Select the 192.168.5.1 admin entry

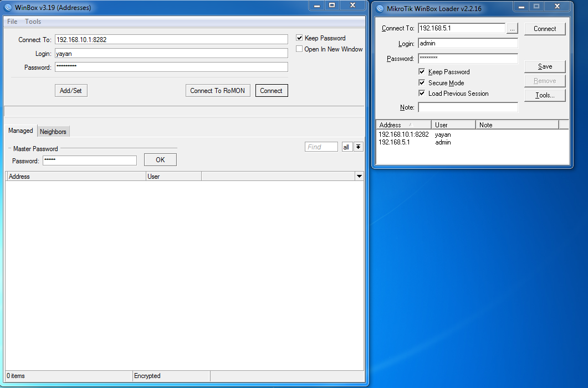[472, 142]
